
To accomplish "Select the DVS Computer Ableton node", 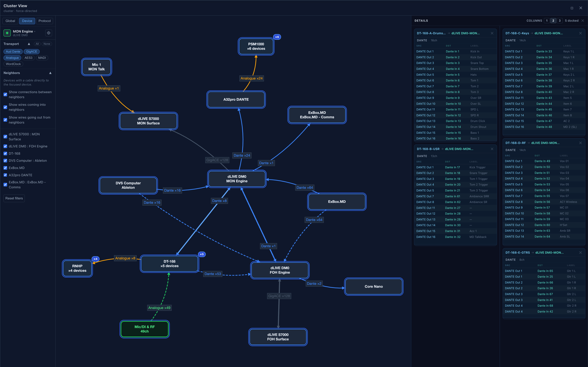I will point(128,186).
